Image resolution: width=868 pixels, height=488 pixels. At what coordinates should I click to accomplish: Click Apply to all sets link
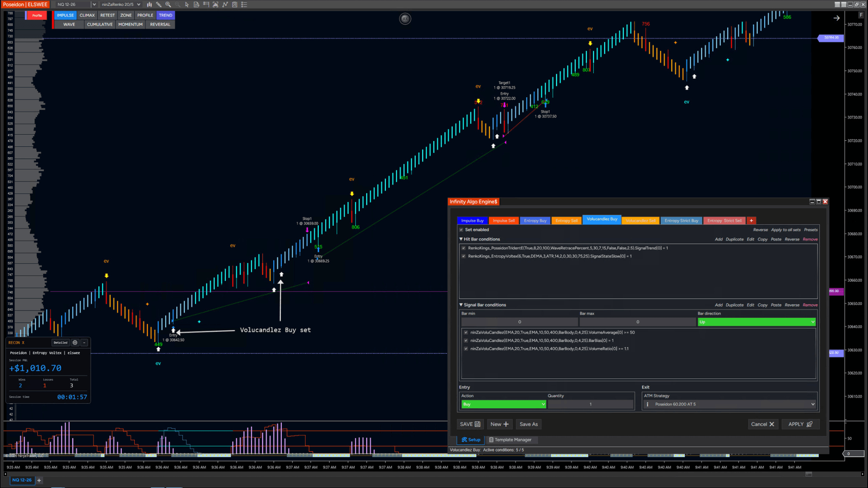786,230
